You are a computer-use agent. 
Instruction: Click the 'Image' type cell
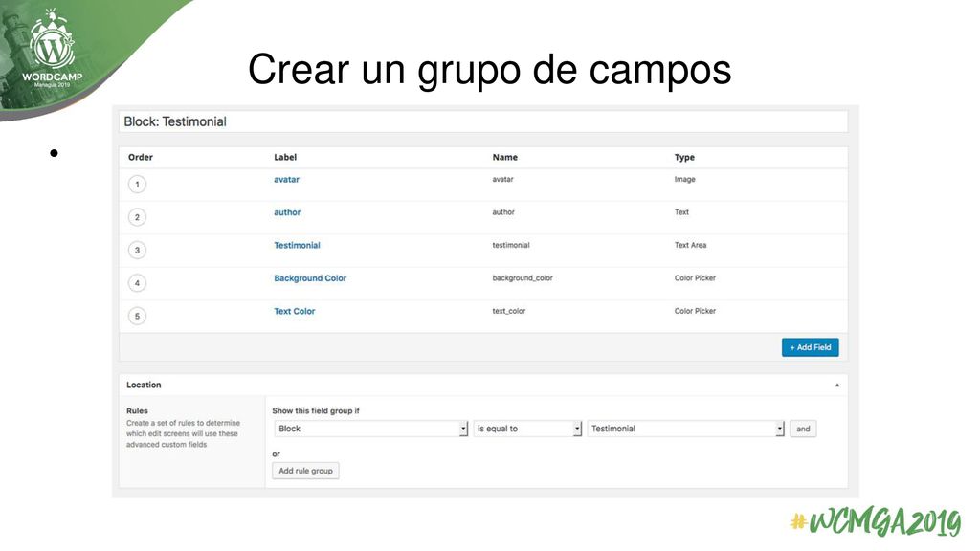point(684,179)
